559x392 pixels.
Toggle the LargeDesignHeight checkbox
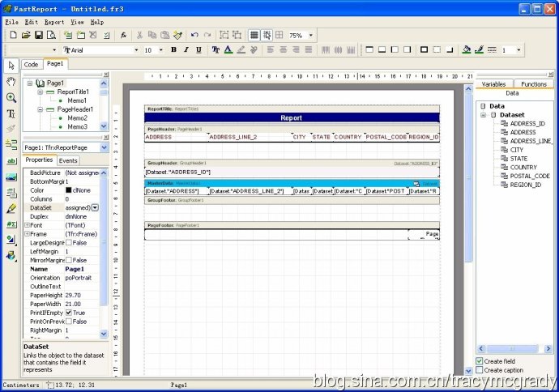click(69, 243)
